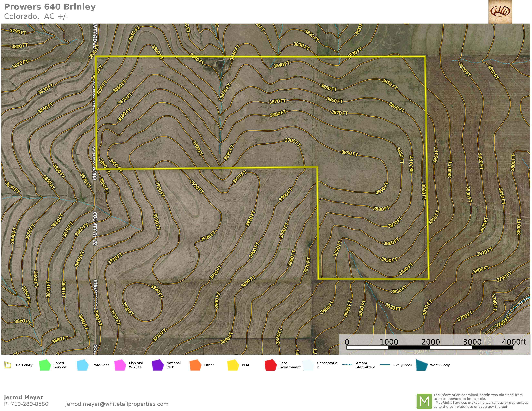Click the orange Other legend icon

click(195, 365)
